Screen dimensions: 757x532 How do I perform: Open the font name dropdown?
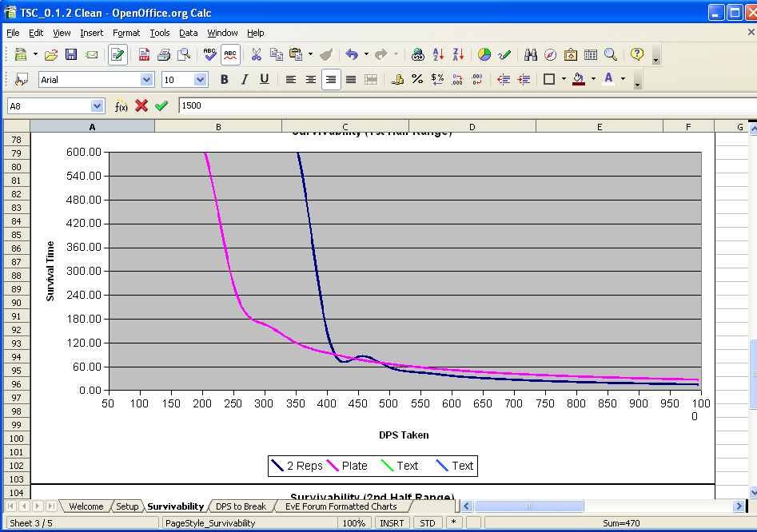coord(146,80)
